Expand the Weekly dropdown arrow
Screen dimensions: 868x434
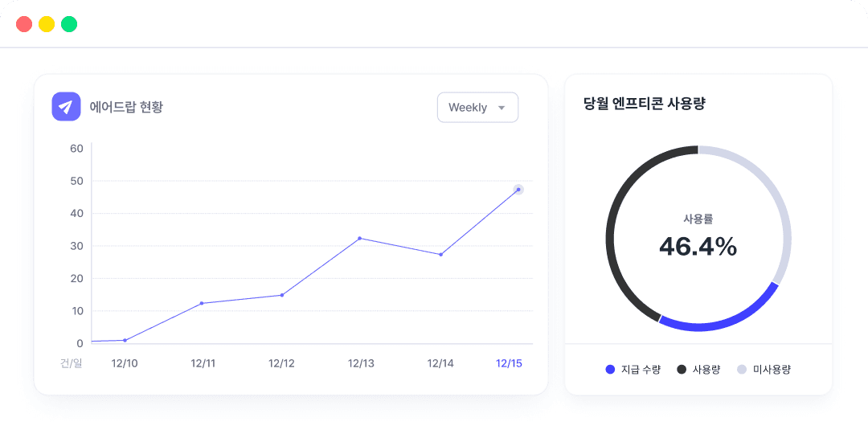pyautogui.click(x=502, y=108)
